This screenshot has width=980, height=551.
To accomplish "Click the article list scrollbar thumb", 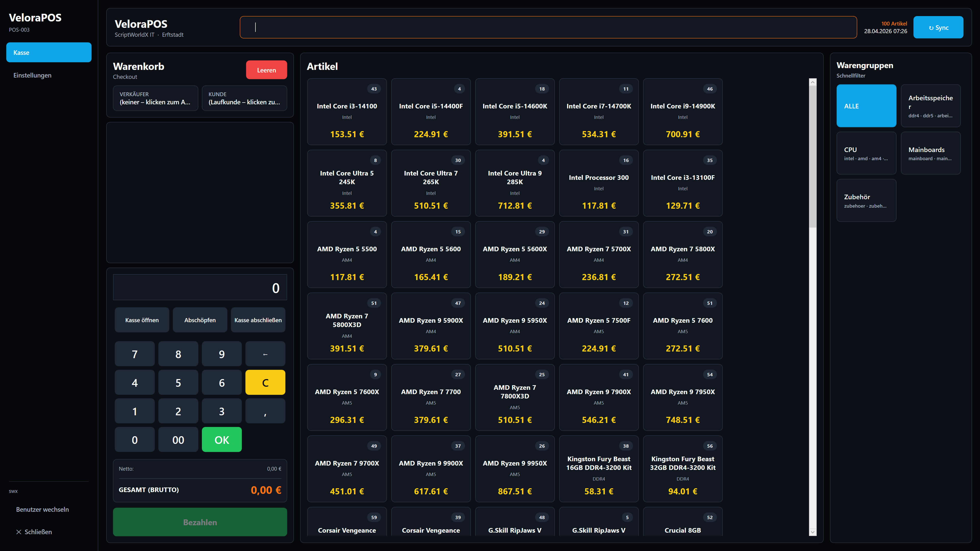I will [813, 157].
